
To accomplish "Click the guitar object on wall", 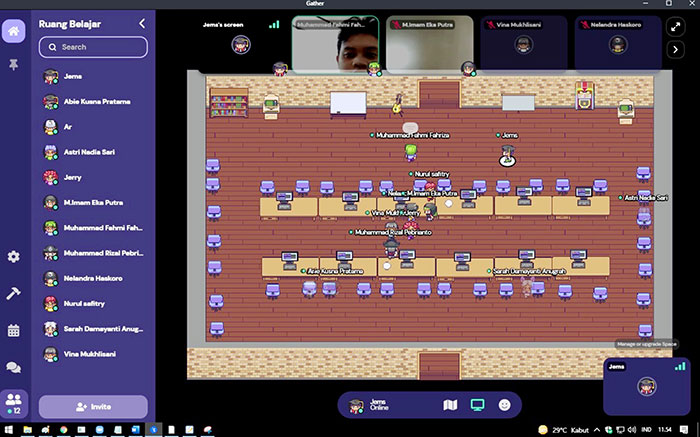I will (397, 104).
